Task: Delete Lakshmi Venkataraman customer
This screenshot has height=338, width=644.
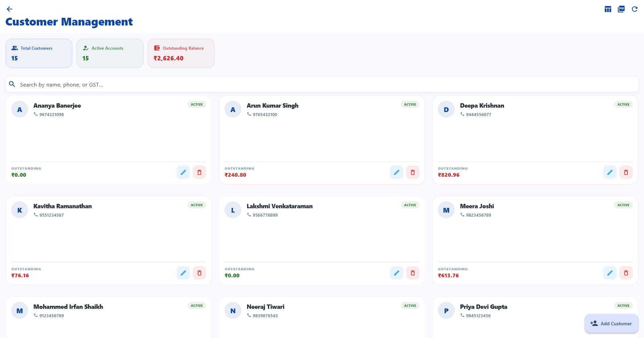Action: 413,273
